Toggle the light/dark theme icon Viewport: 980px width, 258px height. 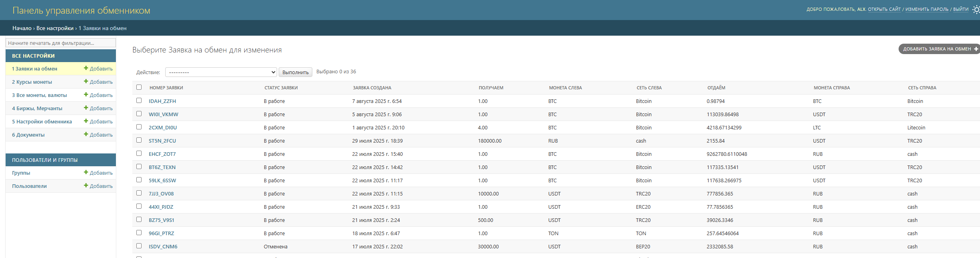pos(976,10)
